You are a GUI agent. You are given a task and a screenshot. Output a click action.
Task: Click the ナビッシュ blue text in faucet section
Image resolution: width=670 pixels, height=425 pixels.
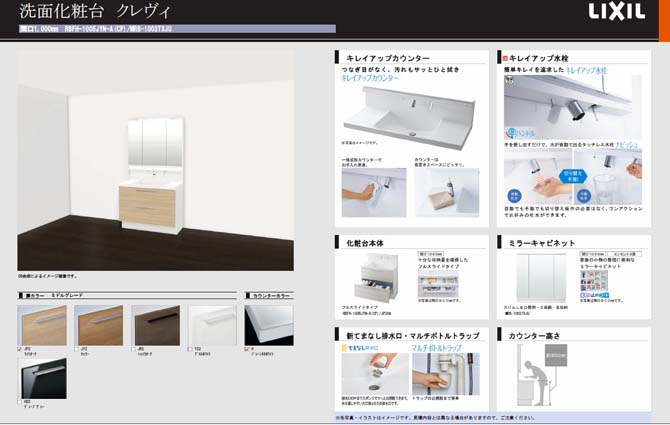(x=626, y=145)
